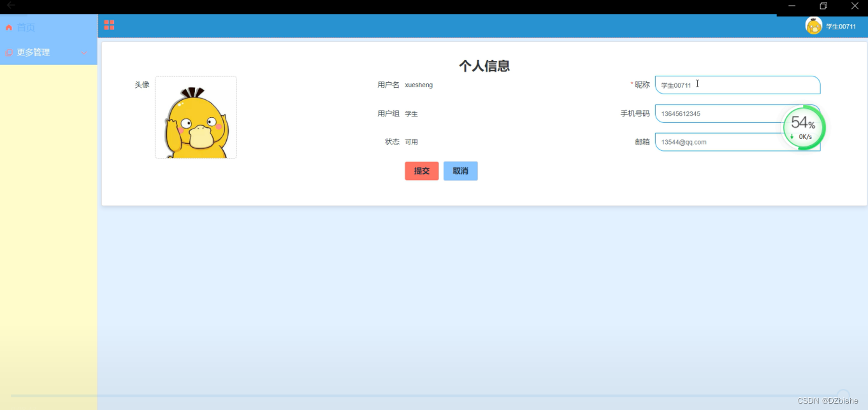Click the icon beside 更多管理
Viewport: 868px width, 410px height.
(x=9, y=53)
